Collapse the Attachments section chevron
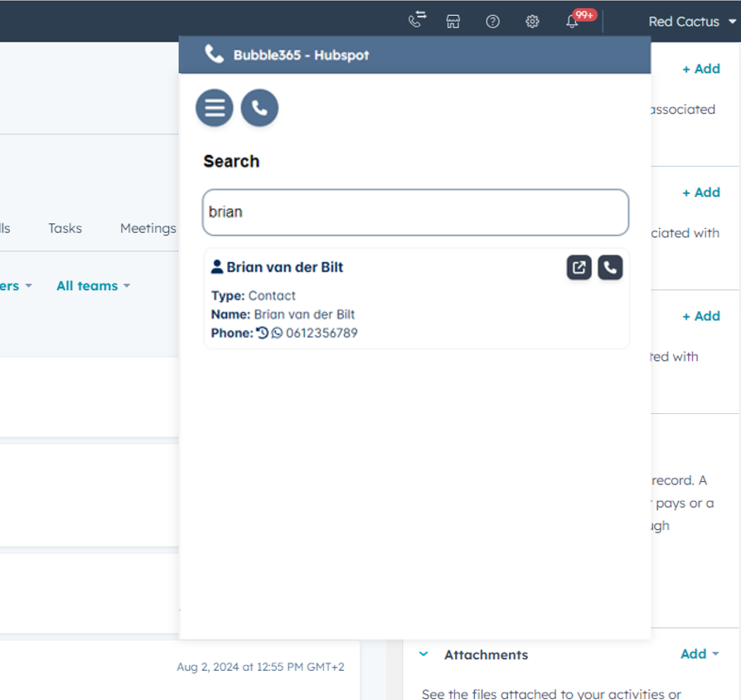This screenshot has width=741, height=700. point(424,654)
